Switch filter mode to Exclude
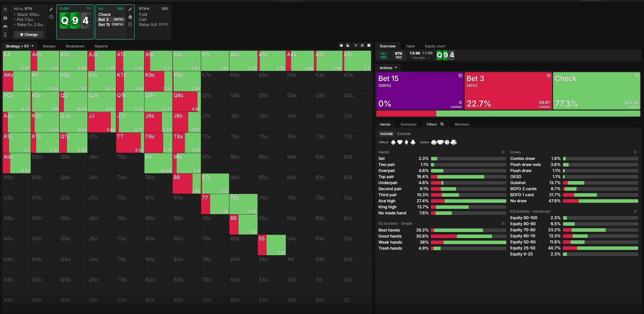The height and width of the screenshot is (314, 644). [404, 134]
